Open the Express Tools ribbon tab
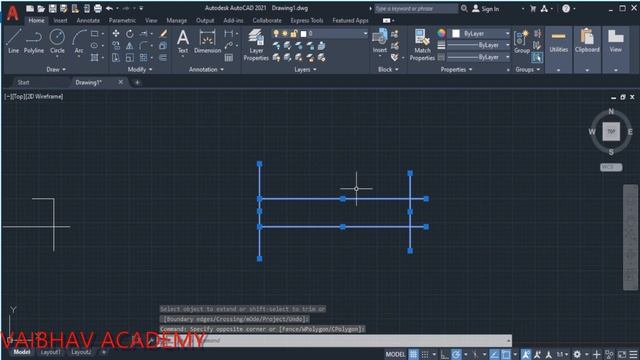The height and width of the screenshot is (360, 640). (x=307, y=20)
